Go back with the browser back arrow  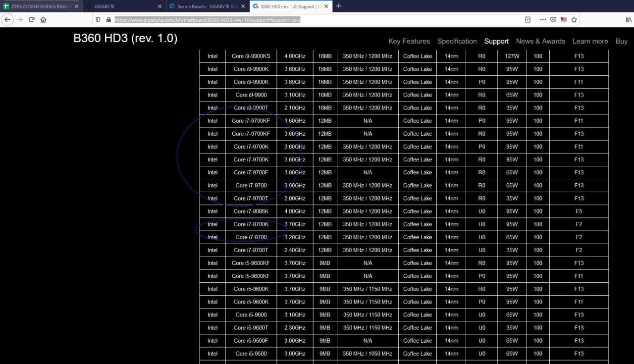click(x=7, y=19)
